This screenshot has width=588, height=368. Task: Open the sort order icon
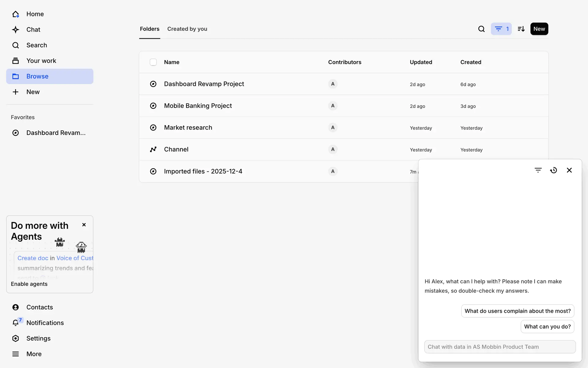(x=521, y=29)
